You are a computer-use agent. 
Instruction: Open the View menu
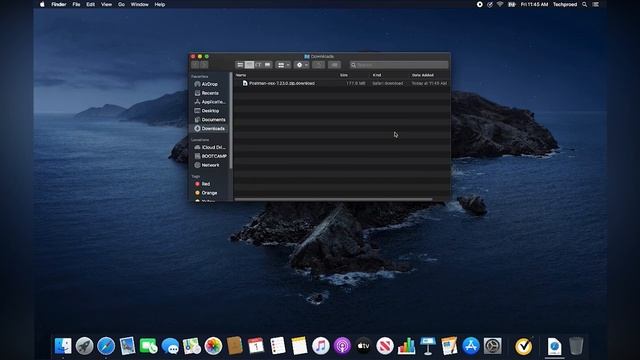pos(106,4)
